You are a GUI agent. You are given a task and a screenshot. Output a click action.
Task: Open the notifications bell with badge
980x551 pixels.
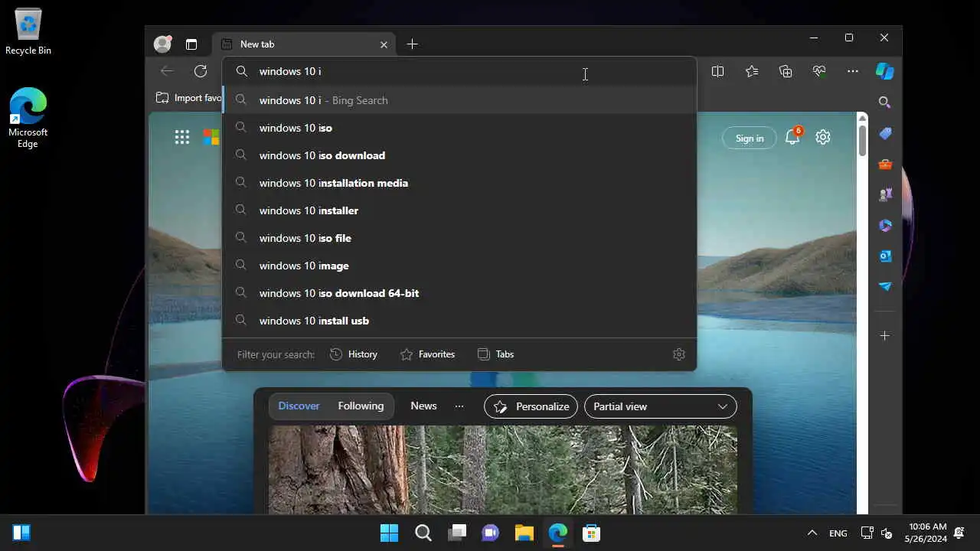[793, 137]
